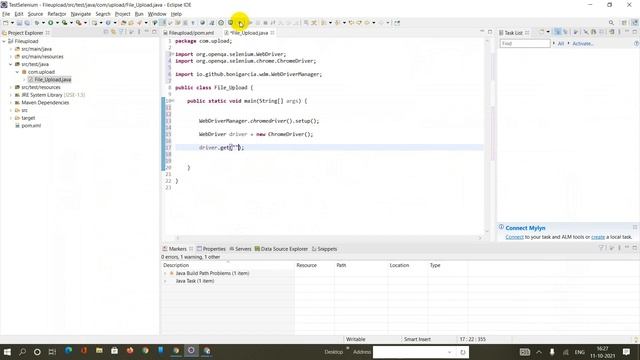This screenshot has height=360, width=640.
Task: Click the Find field in Task List
Action: click(x=525, y=43)
